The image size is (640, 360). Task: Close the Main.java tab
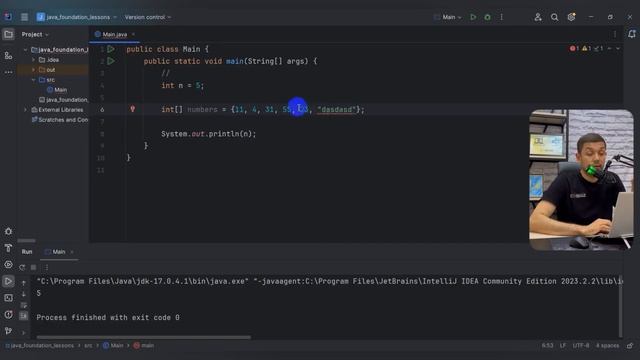(x=133, y=35)
